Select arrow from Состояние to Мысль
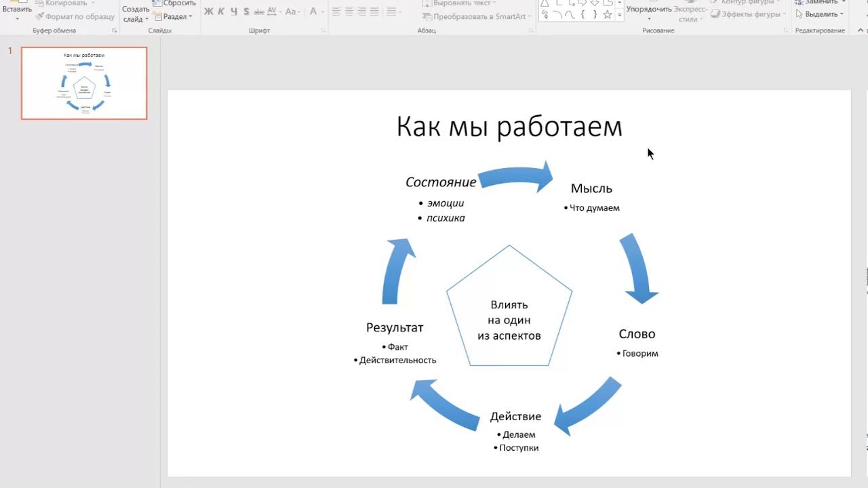Viewport: 868px width, 488px height. pos(516,177)
